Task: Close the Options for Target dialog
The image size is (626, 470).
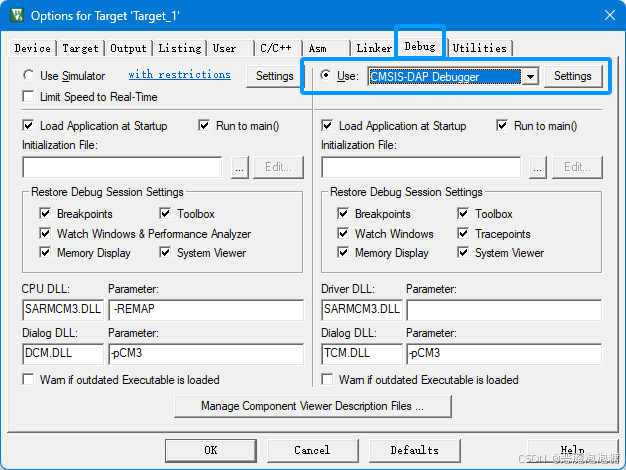Action: (x=610, y=15)
